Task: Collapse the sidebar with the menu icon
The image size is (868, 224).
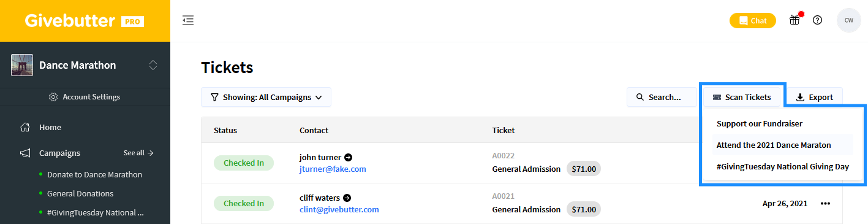Action: click(188, 21)
